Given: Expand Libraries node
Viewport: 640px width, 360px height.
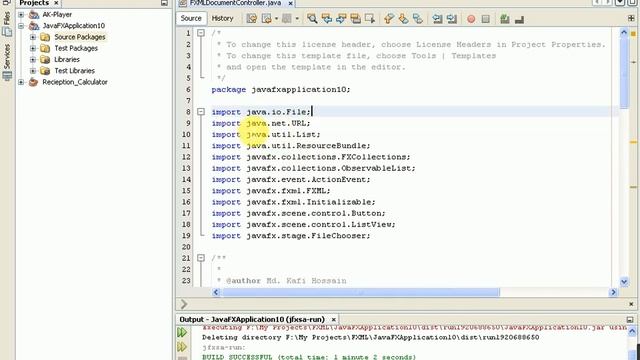Looking at the screenshot, I should [33, 60].
